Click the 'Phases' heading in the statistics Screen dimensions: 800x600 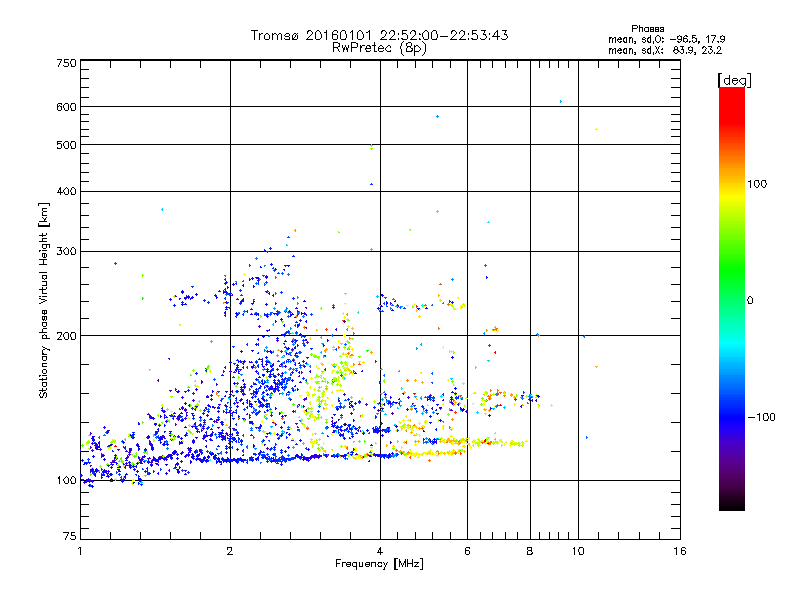tap(647, 29)
